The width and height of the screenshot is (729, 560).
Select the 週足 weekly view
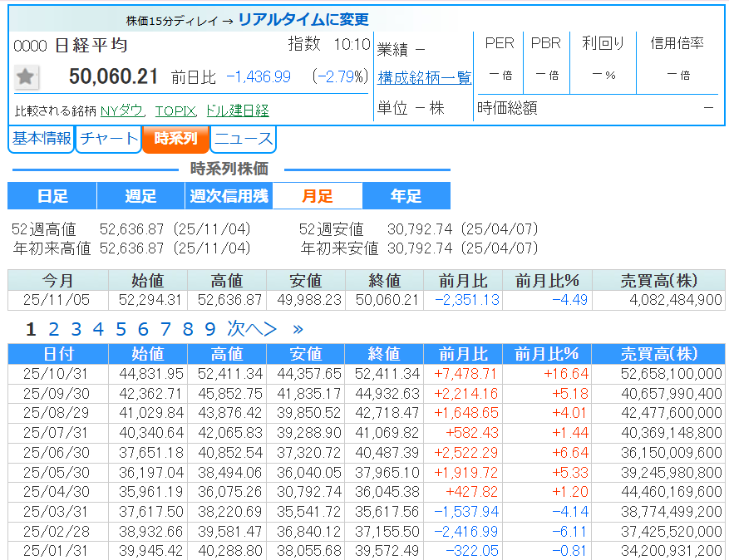click(x=140, y=196)
